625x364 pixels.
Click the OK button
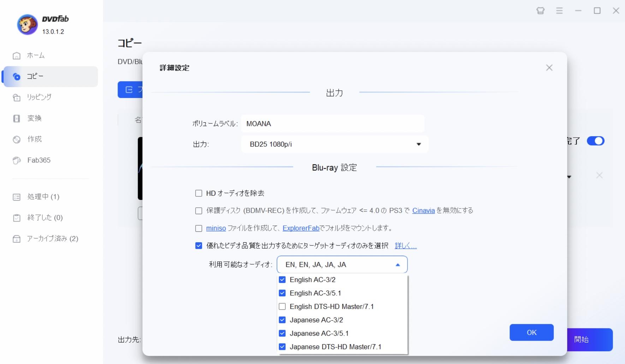531,333
